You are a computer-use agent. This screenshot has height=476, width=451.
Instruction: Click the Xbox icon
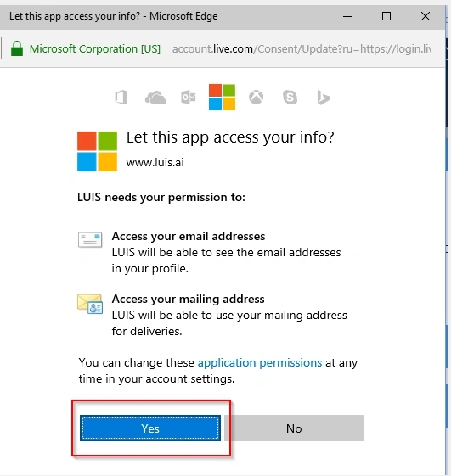pos(257,98)
